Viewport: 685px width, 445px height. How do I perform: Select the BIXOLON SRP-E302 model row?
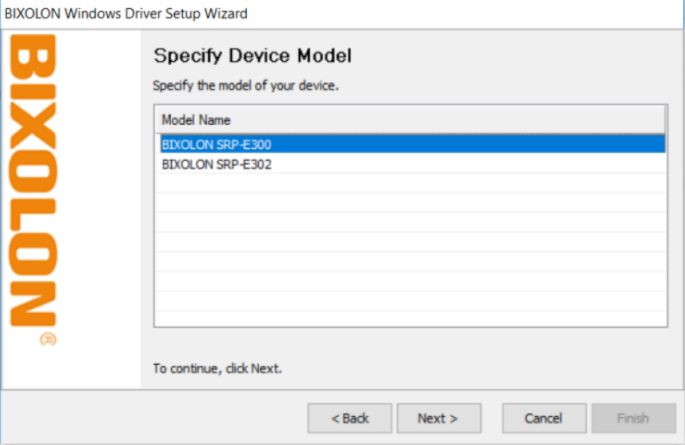[x=412, y=164]
